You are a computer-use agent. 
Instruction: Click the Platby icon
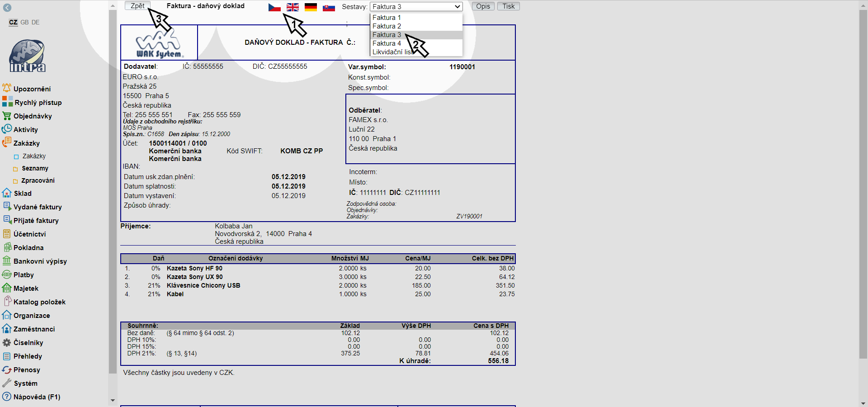(x=7, y=274)
